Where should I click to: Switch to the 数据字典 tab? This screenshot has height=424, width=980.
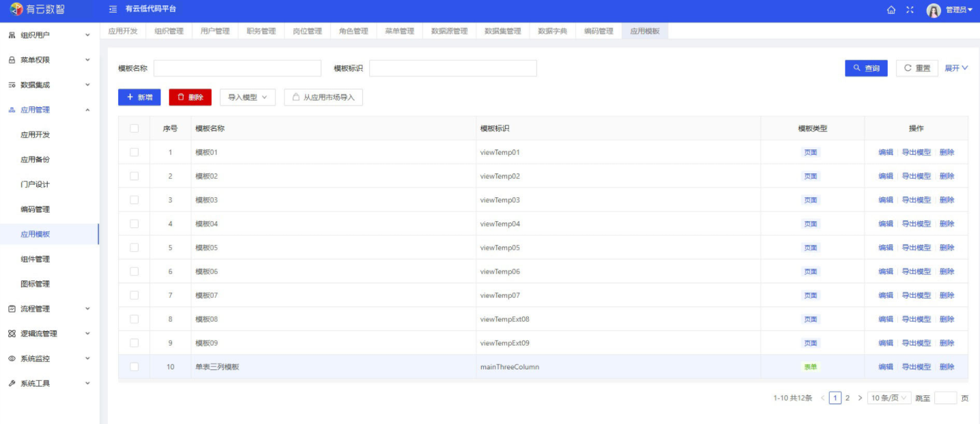coord(552,31)
